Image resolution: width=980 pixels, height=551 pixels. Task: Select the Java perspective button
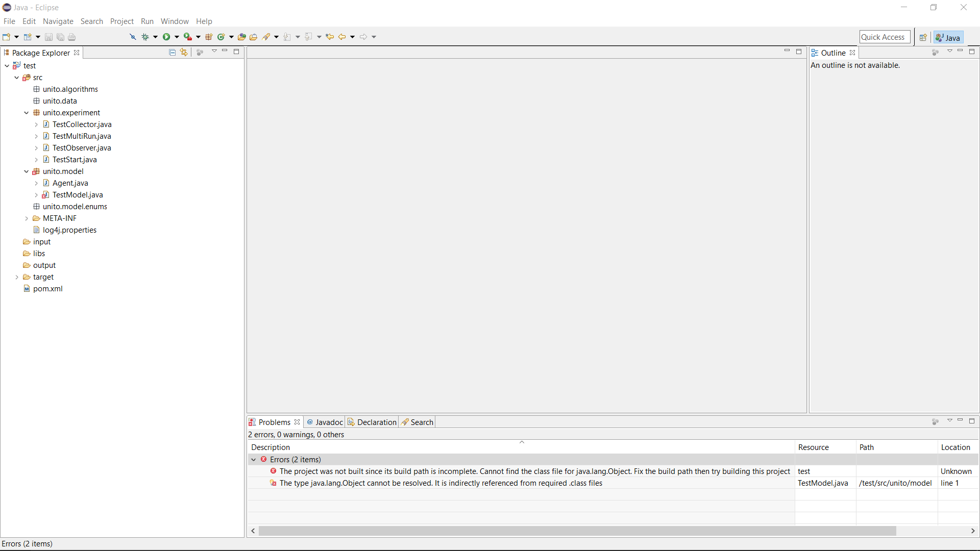pos(948,37)
